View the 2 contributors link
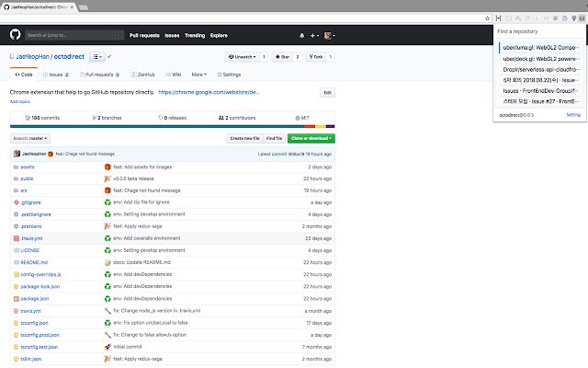 (237, 118)
